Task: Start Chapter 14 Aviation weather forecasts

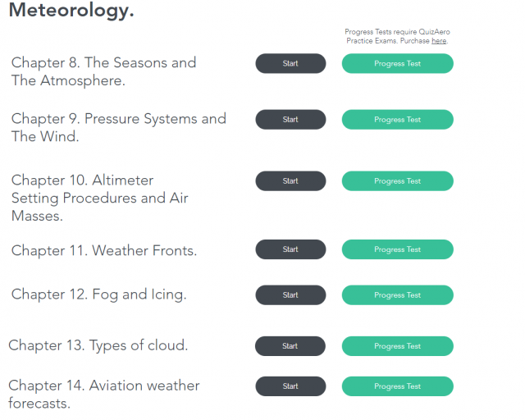Action: [x=290, y=386]
